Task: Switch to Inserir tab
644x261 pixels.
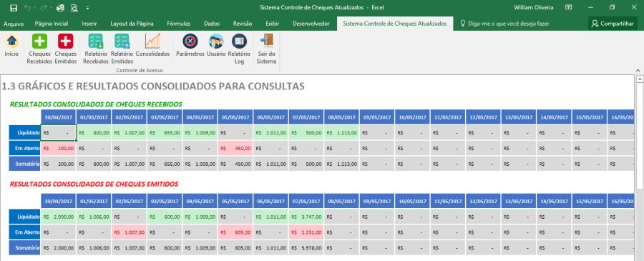Action: (89, 24)
